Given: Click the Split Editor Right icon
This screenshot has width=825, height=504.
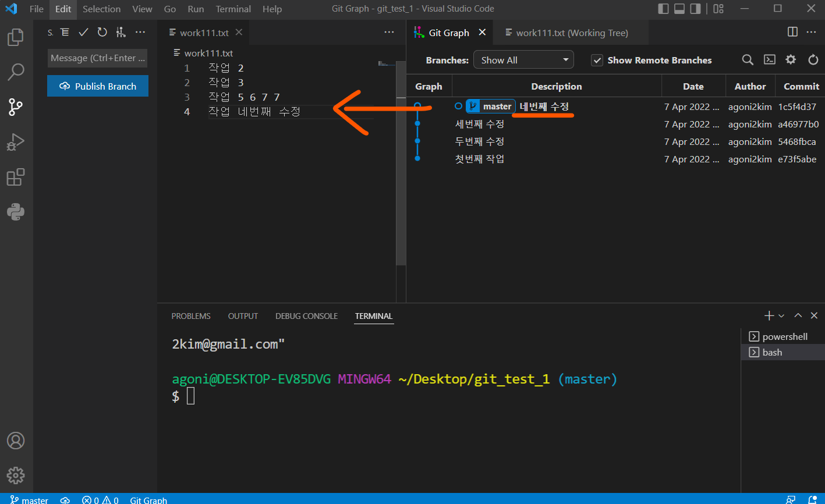Looking at the screenshot, I should click(x=792, y=32).
